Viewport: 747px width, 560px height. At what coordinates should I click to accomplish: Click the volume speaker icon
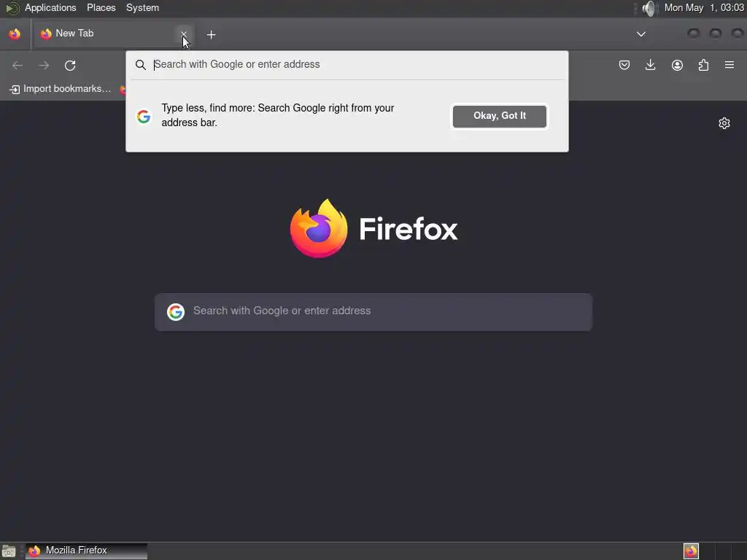coord(649,8)
